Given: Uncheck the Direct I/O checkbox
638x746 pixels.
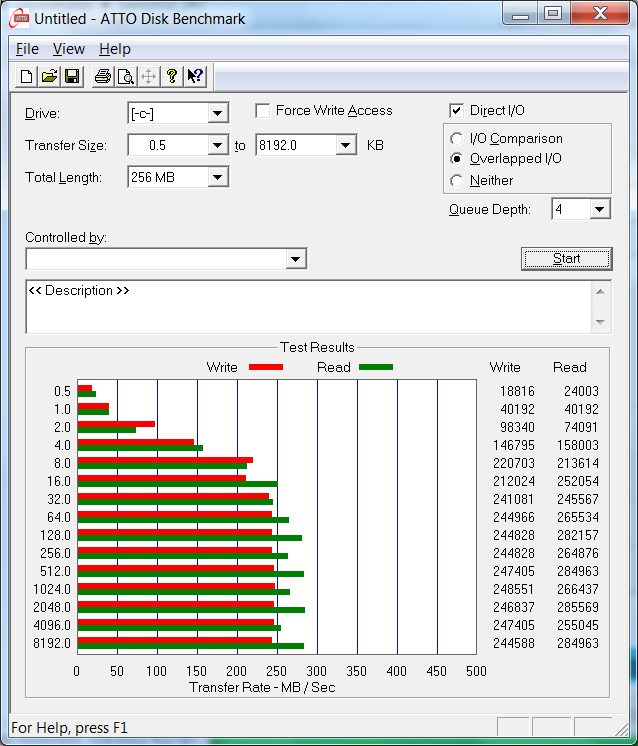Looking at the screenshot, I should pos(456,111).
